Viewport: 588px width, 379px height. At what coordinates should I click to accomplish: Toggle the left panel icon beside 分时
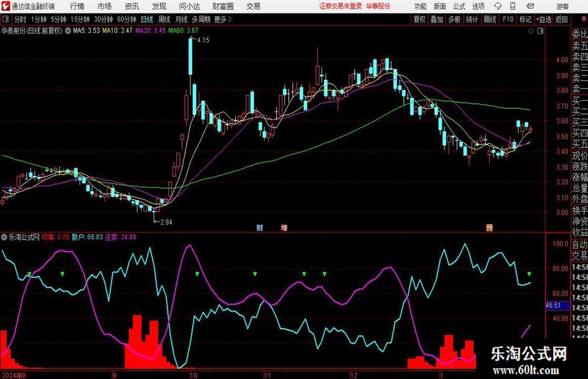pos(6,19)
